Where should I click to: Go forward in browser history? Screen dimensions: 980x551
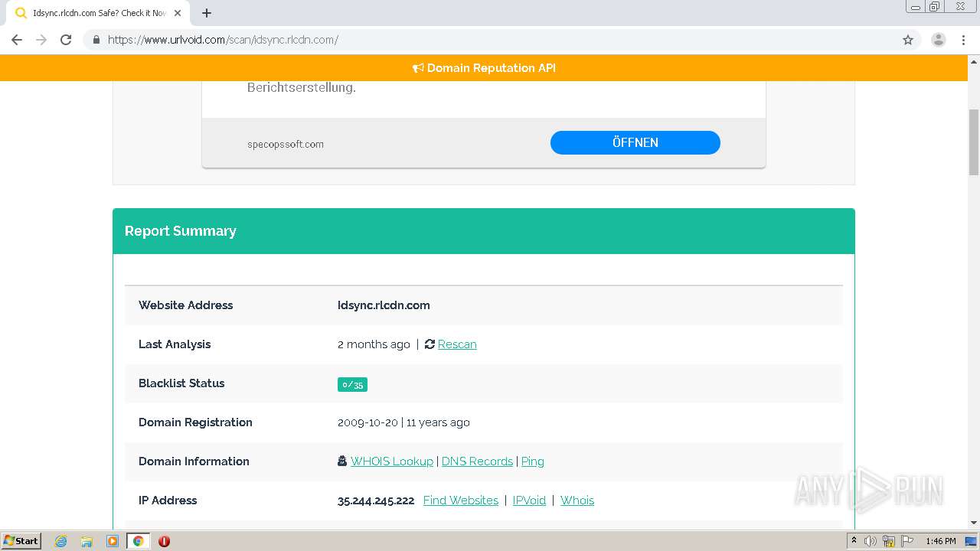[41, 40]
